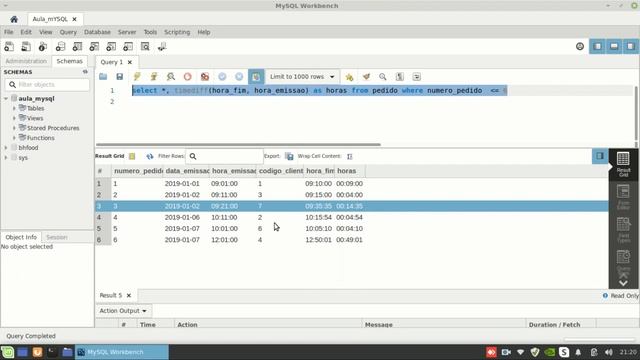Toggle continue-on-error execution icon
The image size is (640, 360).
[x=205, y=77]
